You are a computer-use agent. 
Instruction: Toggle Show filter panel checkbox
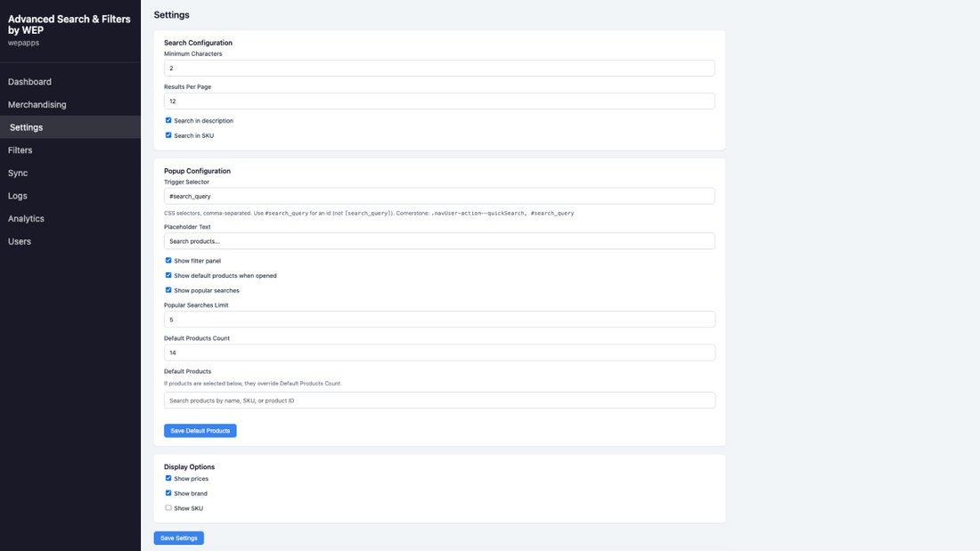(x=168, y=261)
